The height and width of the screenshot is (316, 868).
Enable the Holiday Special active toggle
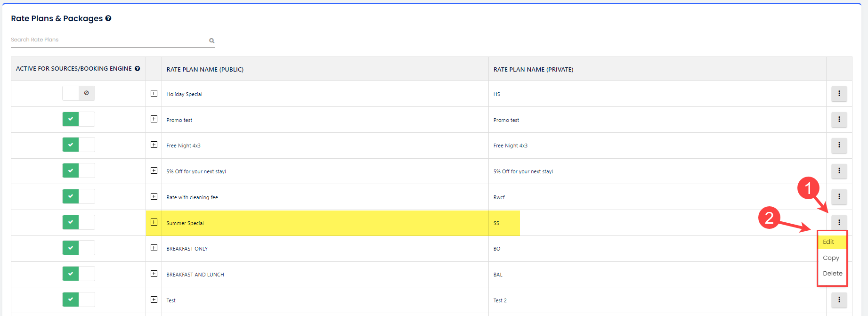click(79, 93)
